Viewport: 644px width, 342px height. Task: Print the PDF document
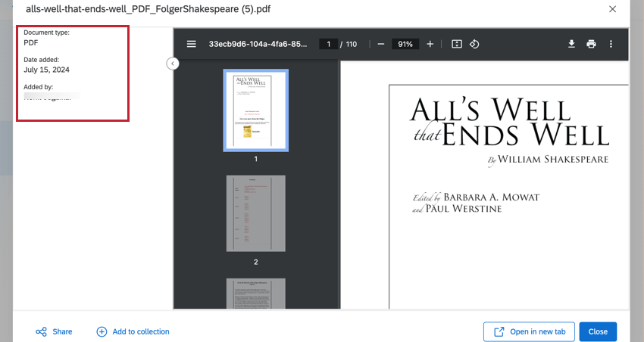click(591, 44)
